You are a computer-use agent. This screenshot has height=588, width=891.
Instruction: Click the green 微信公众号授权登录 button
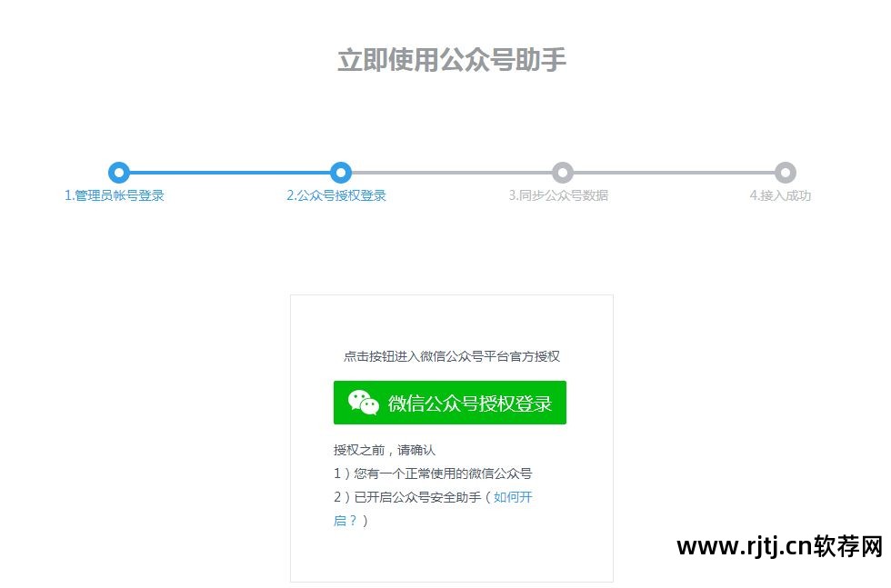pyautogui.click(x=449, y=403)
